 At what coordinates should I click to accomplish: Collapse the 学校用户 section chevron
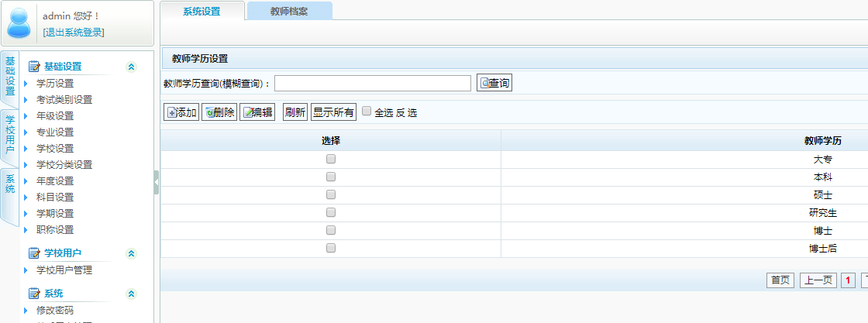tap(131, 253)
